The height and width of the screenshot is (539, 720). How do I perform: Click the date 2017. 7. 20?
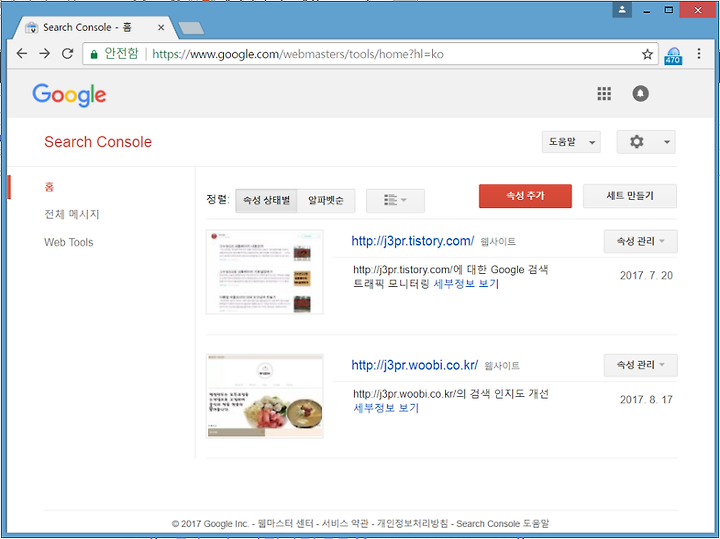[646, 275]
